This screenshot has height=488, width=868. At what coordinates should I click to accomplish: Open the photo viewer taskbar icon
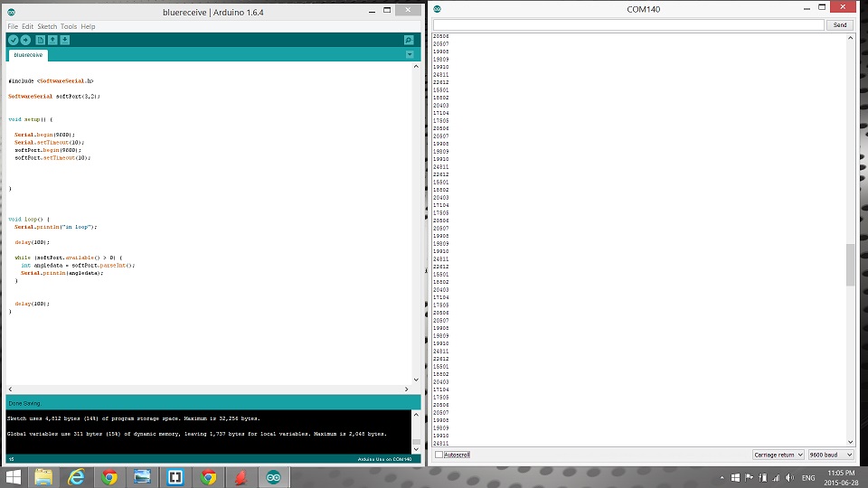pos(142,477)
